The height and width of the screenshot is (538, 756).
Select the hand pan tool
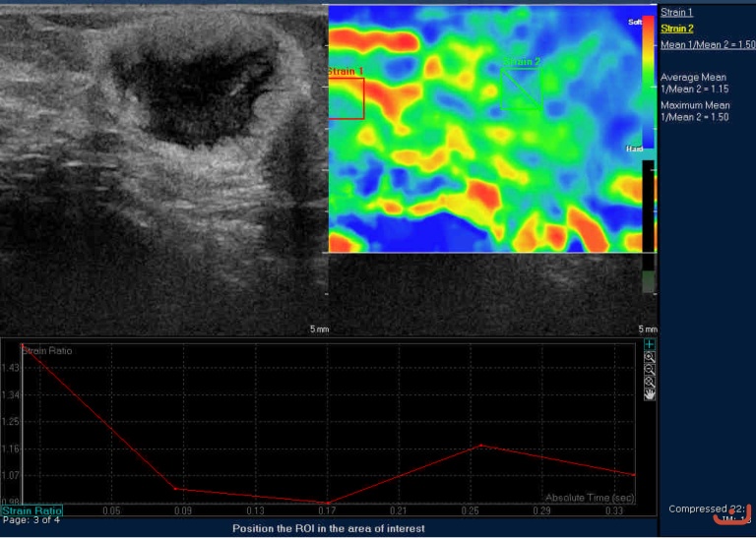(650, 393)
